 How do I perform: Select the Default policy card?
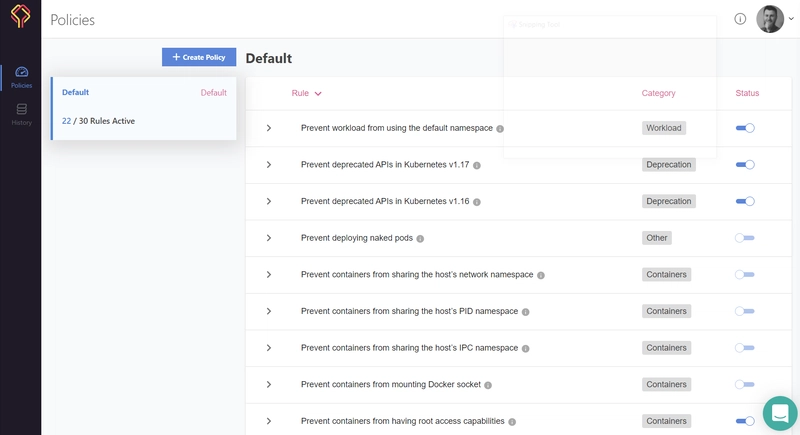click(144, 107)
